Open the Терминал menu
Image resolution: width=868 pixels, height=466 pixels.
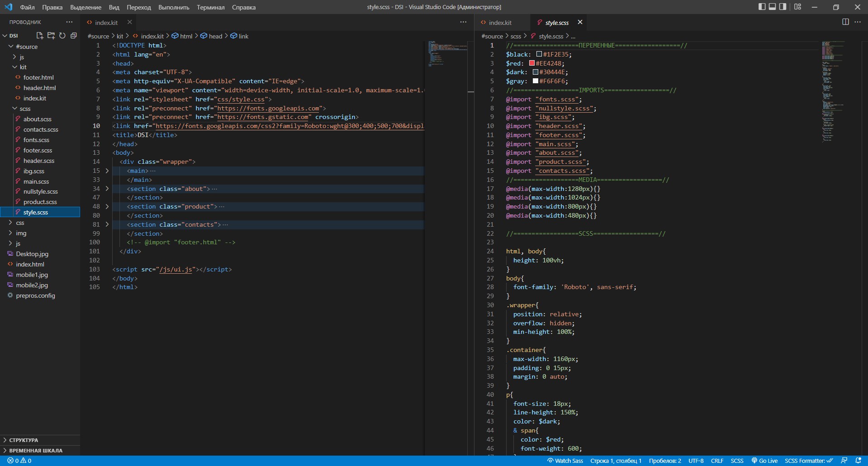click(x=211, y=7)
